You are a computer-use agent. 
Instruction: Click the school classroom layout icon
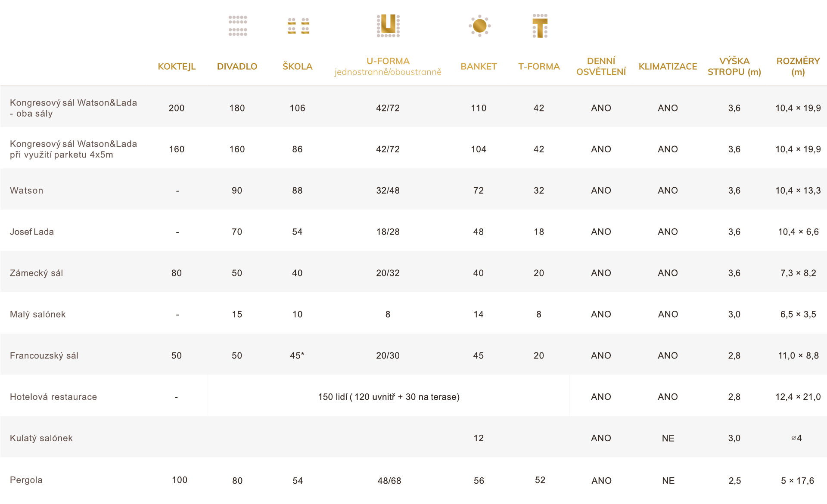298,26
